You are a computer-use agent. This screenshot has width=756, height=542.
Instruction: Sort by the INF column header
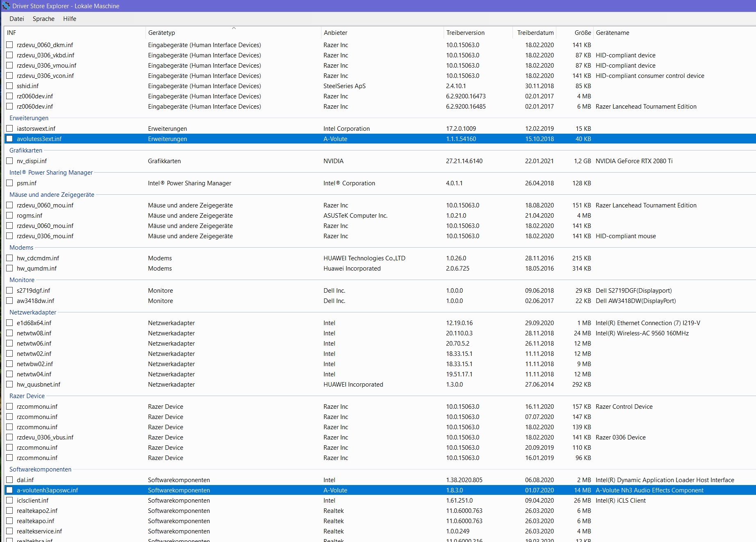75,33
